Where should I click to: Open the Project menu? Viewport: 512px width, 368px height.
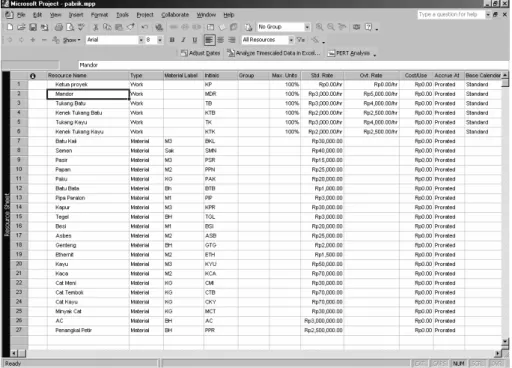pyautogui.click(x=145, y=15)
